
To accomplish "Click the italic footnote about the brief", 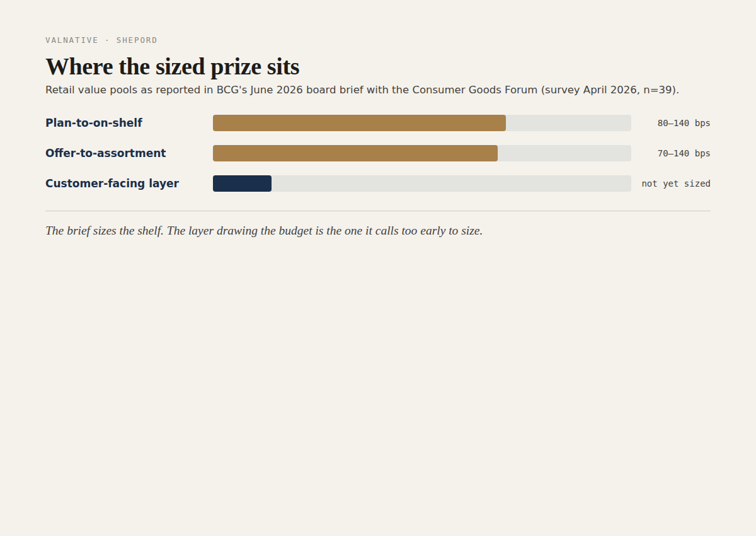I will tap(264, 231).
